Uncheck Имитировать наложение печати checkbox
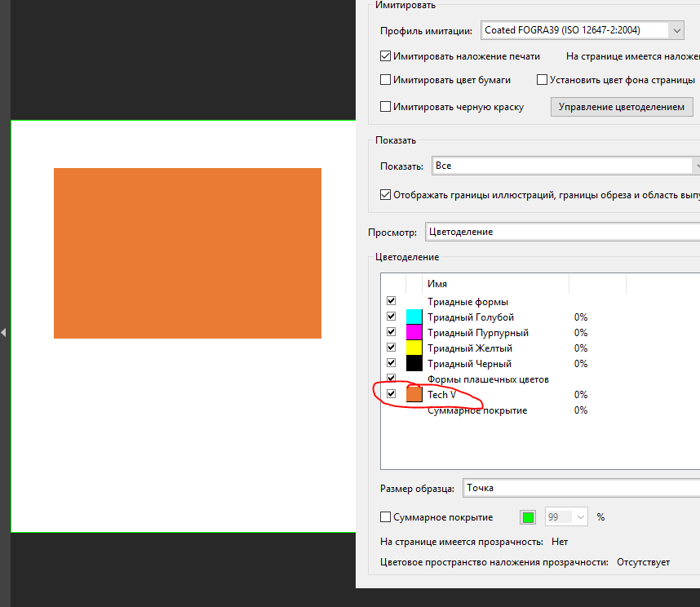The height and width of the screenshot is (607, 700). click(385, 56)
